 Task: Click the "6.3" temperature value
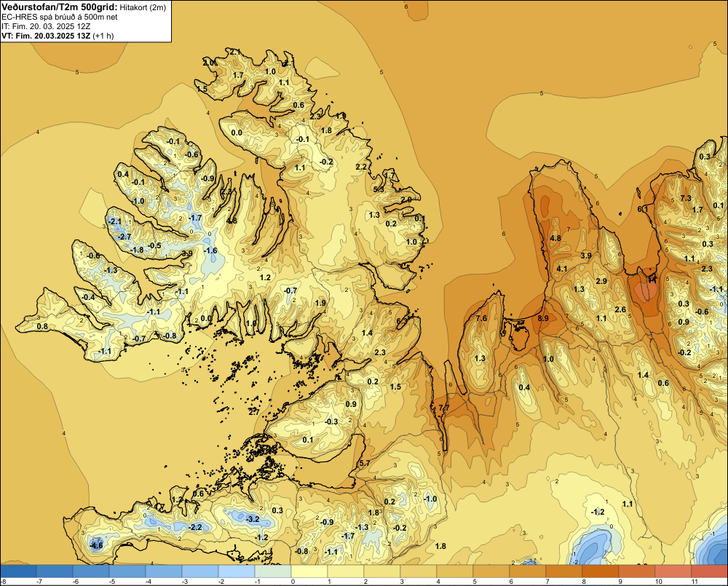pos(402,320)
